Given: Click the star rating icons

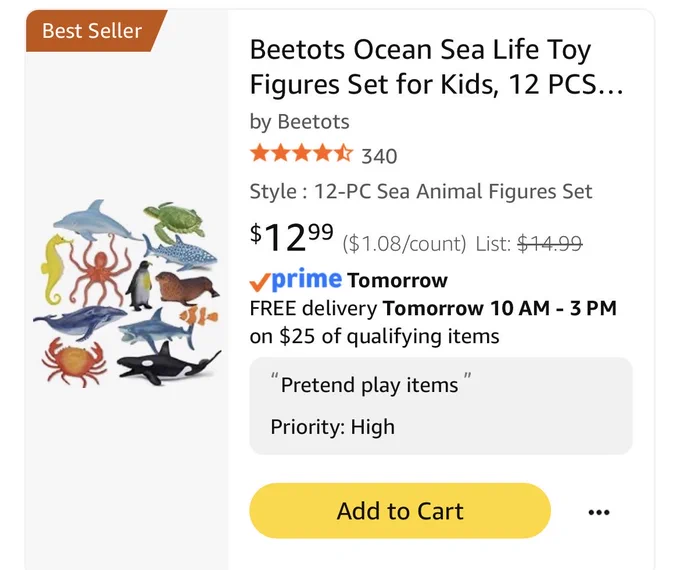Looking at the screenshot, I should pos(301,154).
